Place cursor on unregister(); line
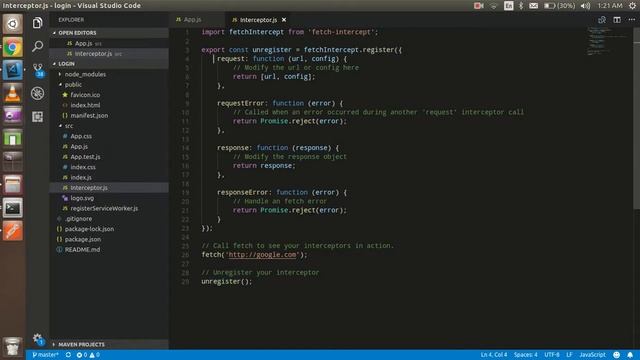640x360 pixels. click(x=227, y=281)
